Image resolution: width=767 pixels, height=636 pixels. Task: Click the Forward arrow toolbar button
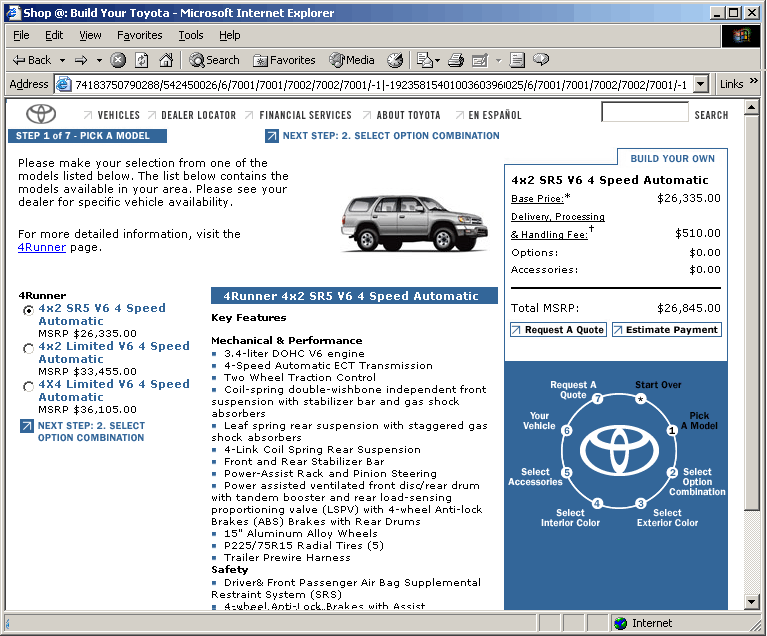coord(81,60)
